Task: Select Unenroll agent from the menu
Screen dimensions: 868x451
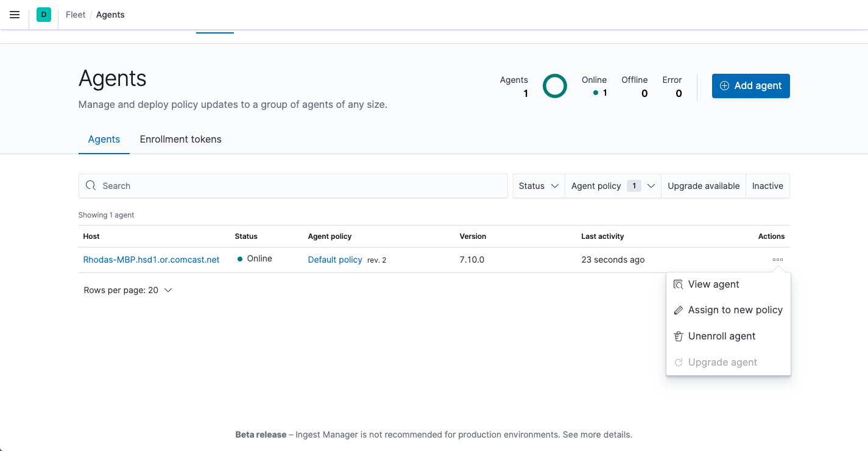Action: 722,336
